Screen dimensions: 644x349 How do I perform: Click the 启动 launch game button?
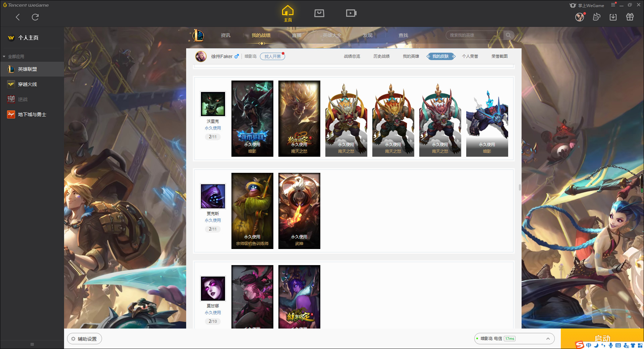(x=602, y=339)
